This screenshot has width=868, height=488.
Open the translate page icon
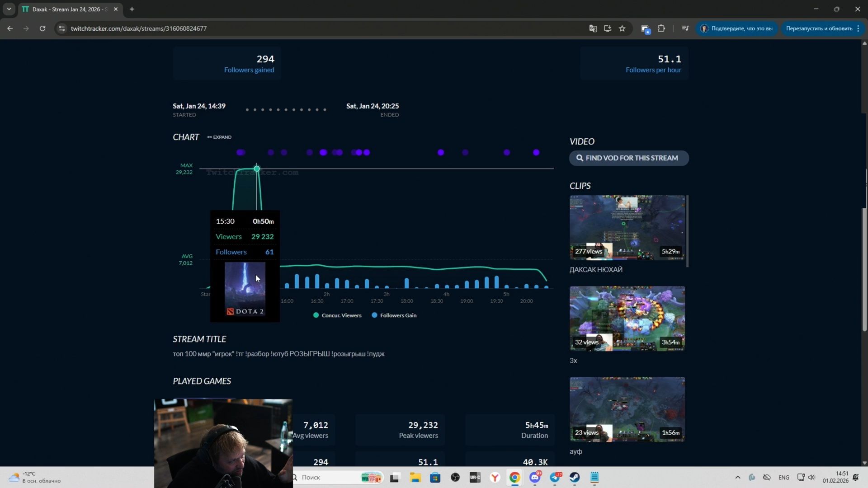[593, 28]
